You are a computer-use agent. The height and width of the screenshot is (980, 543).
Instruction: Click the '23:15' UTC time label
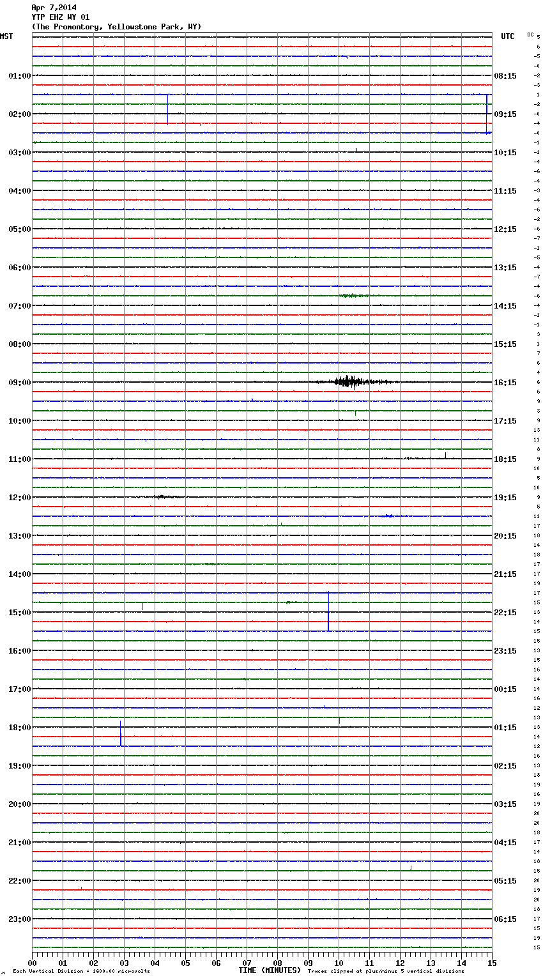pos(505,651)
